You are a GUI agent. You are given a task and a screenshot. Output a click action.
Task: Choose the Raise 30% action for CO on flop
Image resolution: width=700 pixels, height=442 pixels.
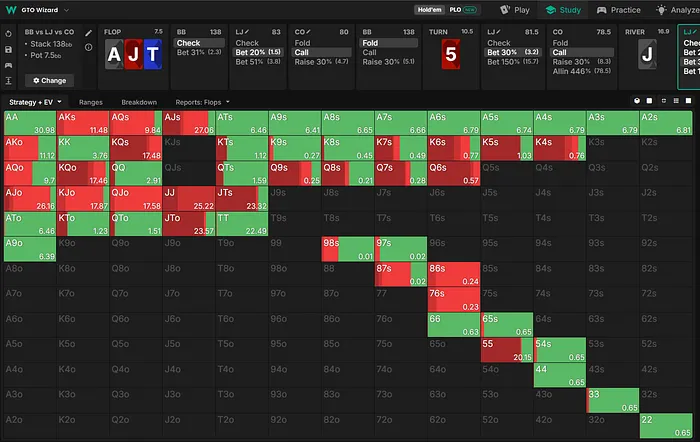click(x=321, y=62)
